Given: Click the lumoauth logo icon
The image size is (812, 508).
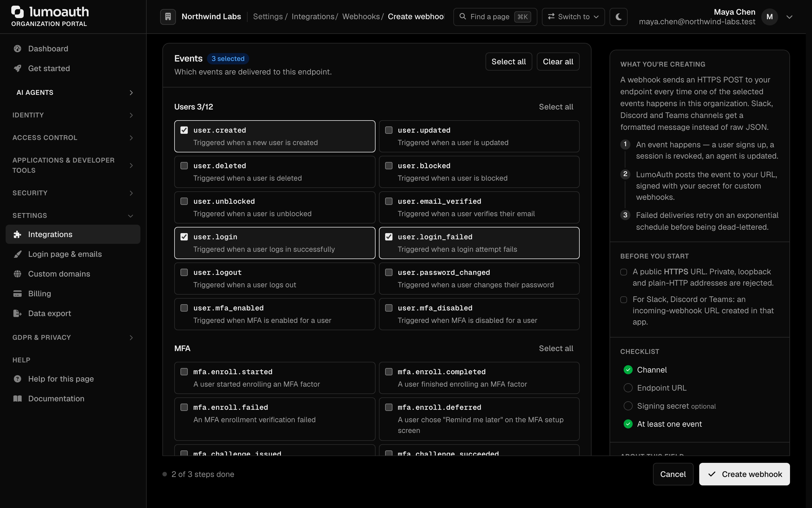Looking at the screenshot, I should click(x=17, y=12).
